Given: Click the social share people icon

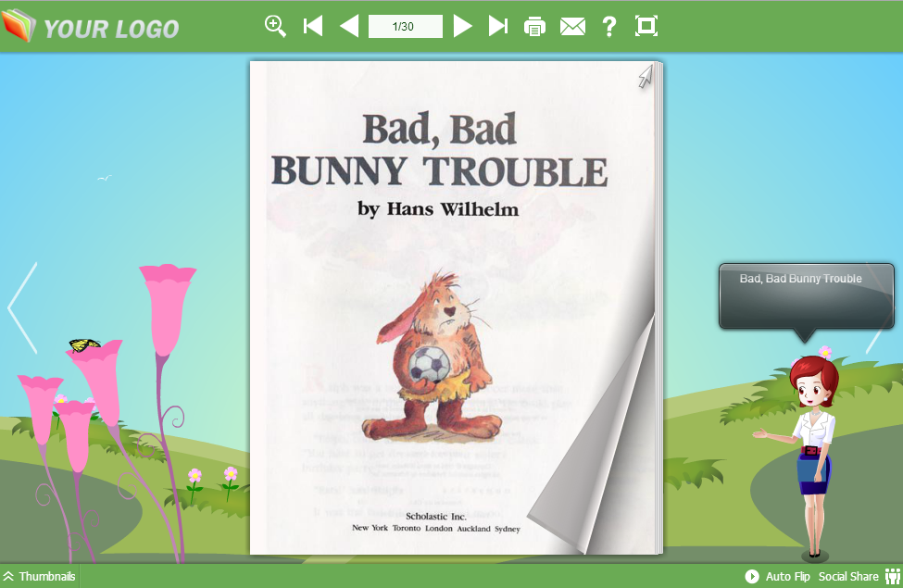Looking at the screenshot, I should [893, 577].
